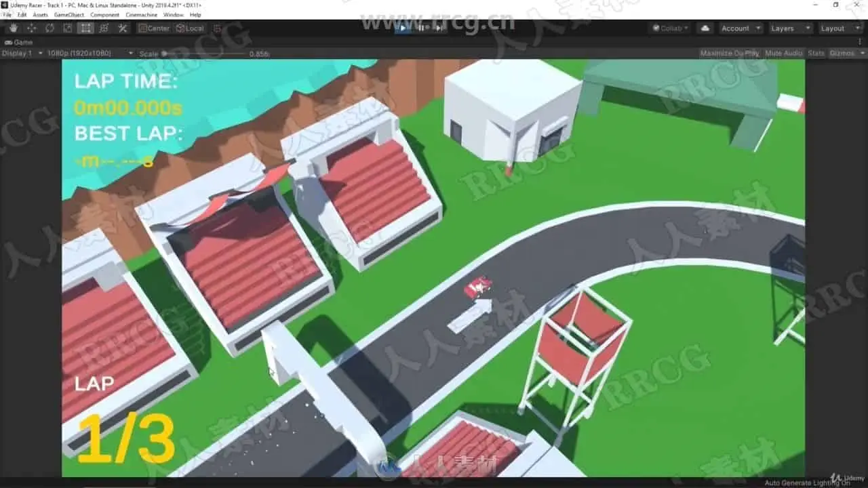Restore down the Unity window
The width and height of the screenshot is (868, 488).
835,5
